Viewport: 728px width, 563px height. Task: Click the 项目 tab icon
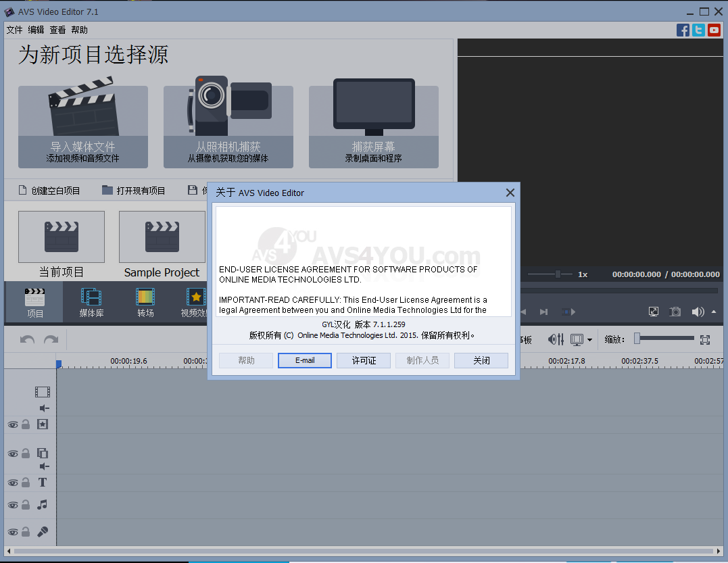[x=35, y=302]
